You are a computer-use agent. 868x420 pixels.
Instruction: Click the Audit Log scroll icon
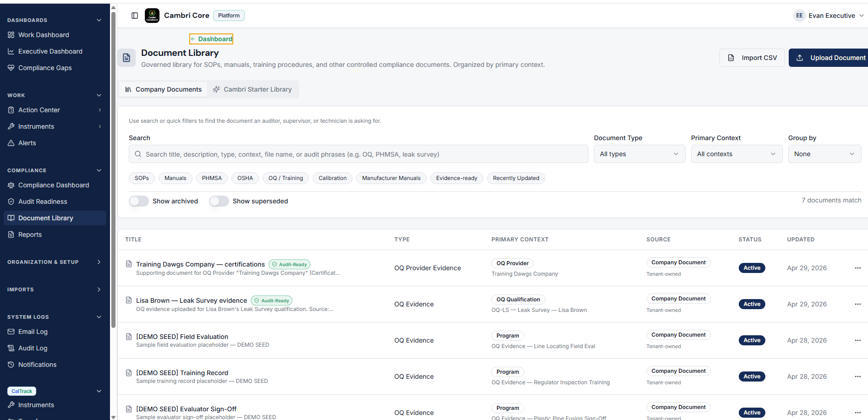pos(11,348)
